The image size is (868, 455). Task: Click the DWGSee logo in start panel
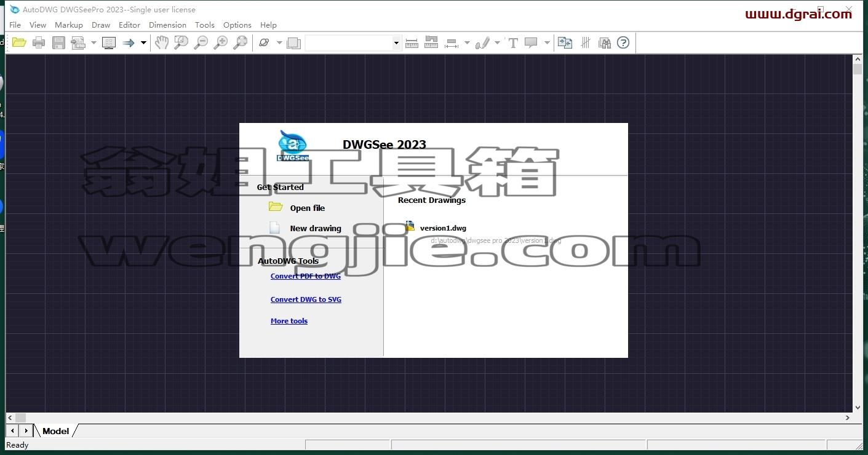tap(293, 146)
